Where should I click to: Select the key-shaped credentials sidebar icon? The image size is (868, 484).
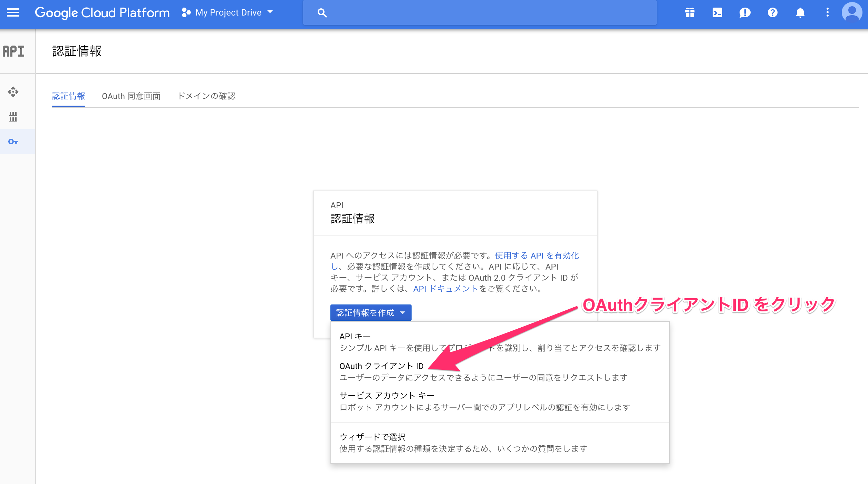click(13, 142)
